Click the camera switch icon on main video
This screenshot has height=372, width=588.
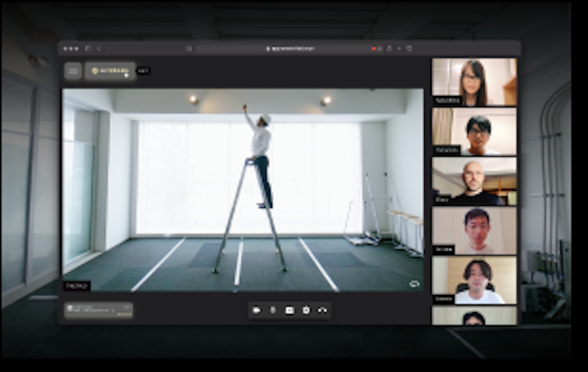(414, 284)
